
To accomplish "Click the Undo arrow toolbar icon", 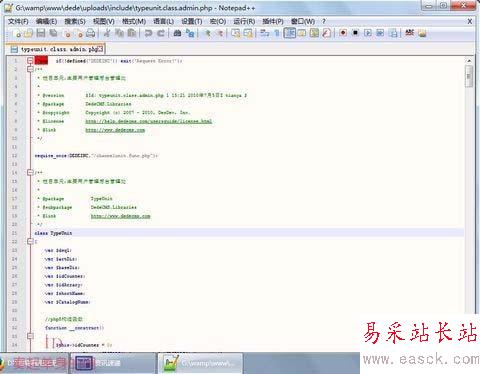I will [x=149, y=33].
